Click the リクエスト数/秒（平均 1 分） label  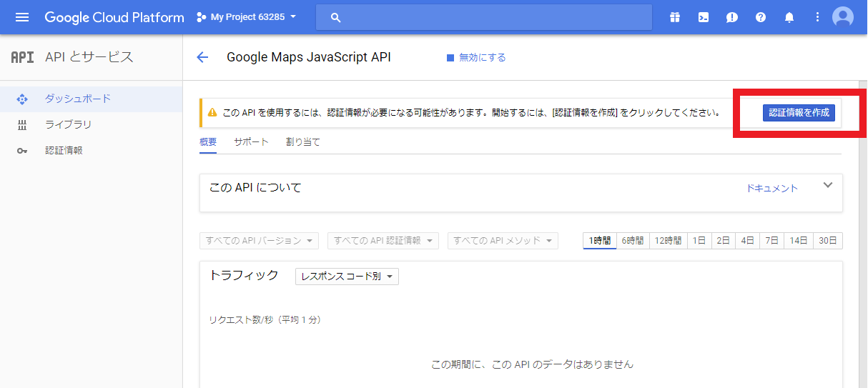point(265,319)
